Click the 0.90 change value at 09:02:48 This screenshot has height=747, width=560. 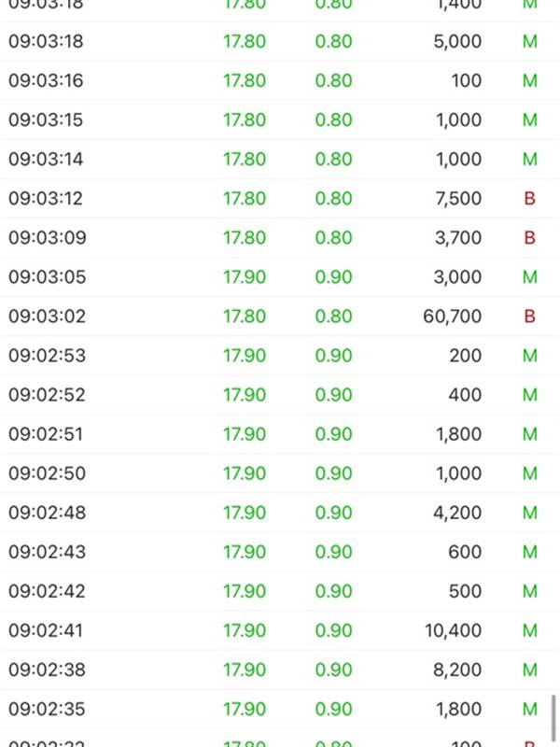tap(333, 513)
